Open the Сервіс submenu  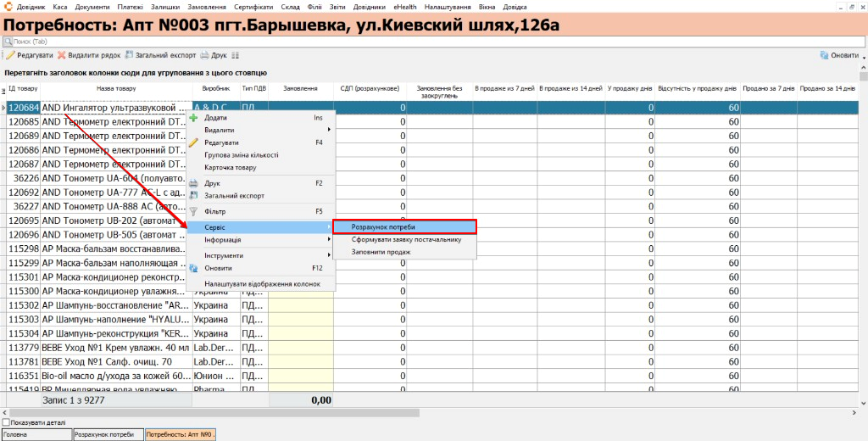(x=261, y=227)
